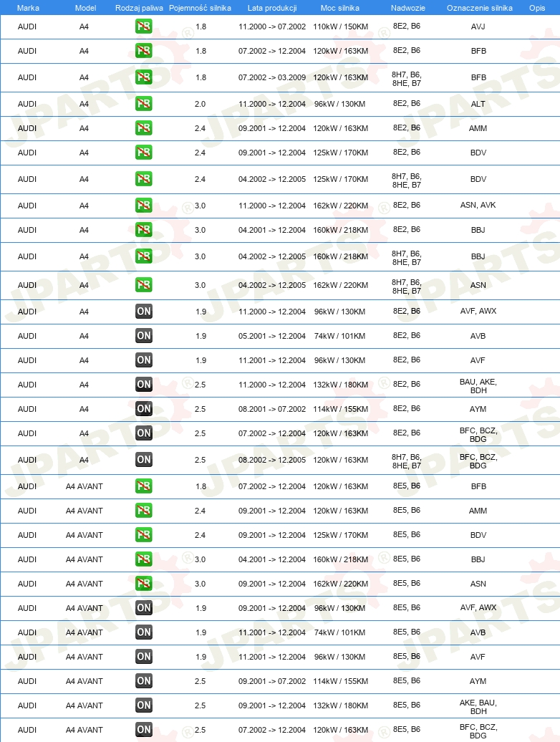This screenshot has height=742, width=560.
Task: Click the diesel ON icon in the A4 8E2 AVB row
Action: coord(144,335)
